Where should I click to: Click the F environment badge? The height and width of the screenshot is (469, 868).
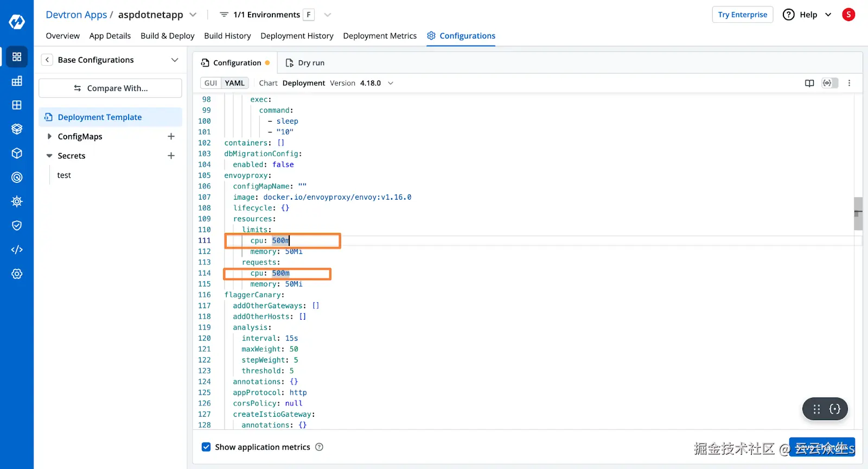click(309, 15)
